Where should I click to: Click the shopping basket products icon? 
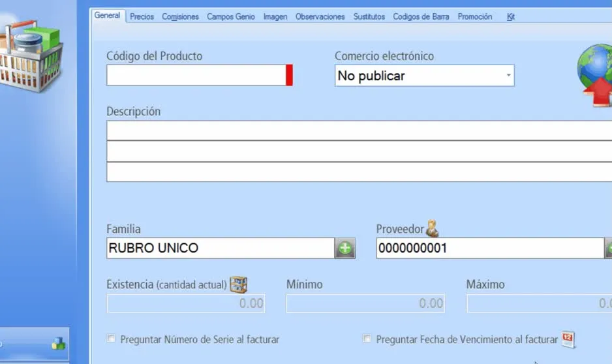pyautogui.click(x=31, y=57)
